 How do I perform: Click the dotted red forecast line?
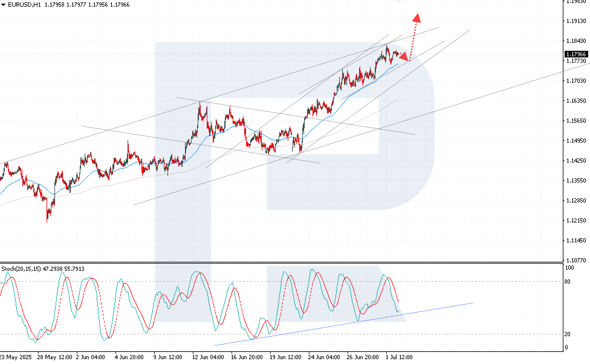pos(413,41)
